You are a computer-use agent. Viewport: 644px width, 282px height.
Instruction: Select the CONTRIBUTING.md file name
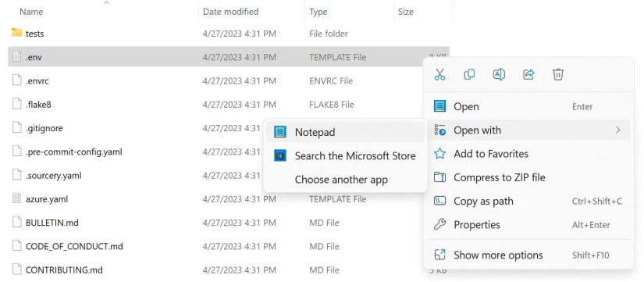[64, 270]
